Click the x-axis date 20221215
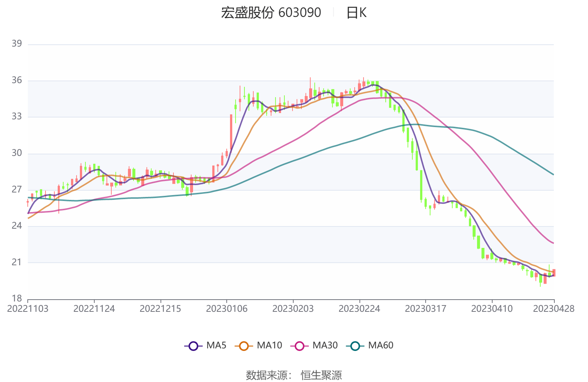The width and height of the screenshot is (588, 382). pos(160,309)
